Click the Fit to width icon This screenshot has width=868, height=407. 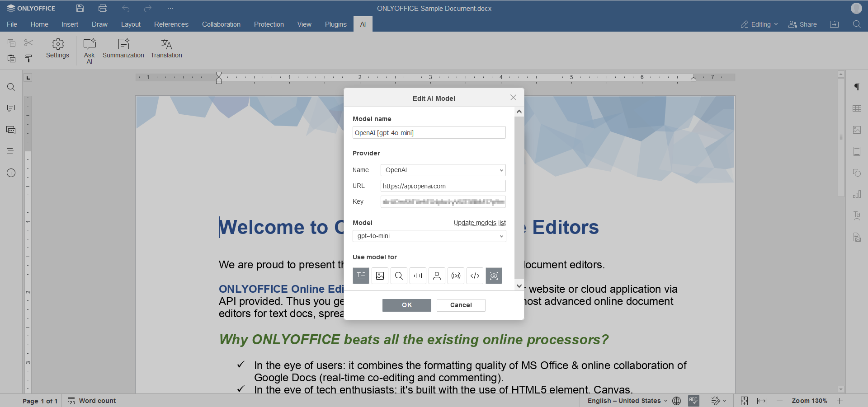(x=762, y=401)
